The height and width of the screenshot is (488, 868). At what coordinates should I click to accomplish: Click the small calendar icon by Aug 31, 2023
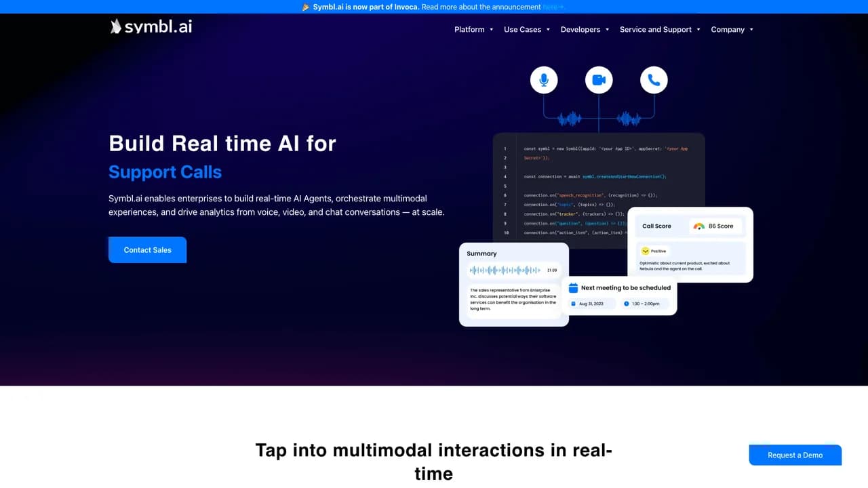pyautogui.click(x=573, y=304)
